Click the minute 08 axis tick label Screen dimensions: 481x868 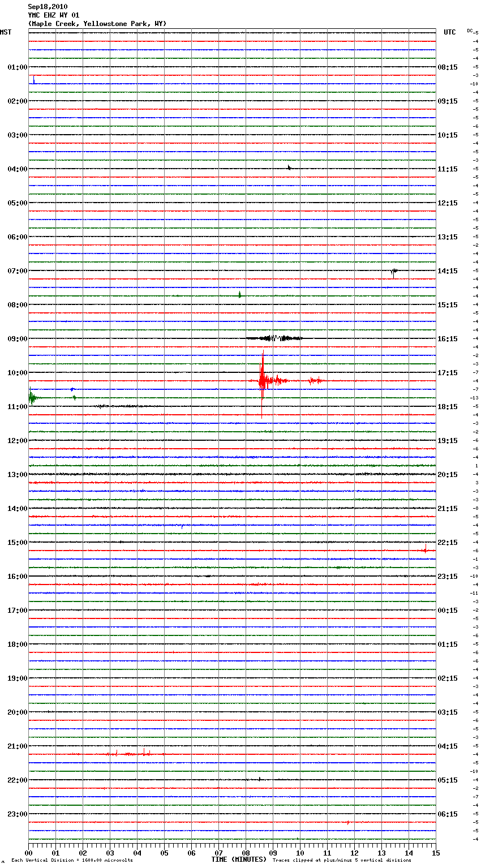pyautogui.click(x=246, y=853)
